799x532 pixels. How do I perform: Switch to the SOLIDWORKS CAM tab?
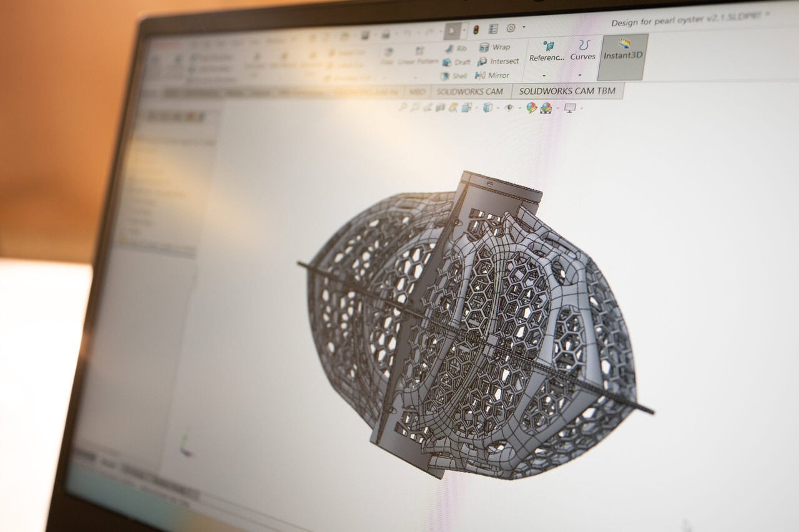469,91
